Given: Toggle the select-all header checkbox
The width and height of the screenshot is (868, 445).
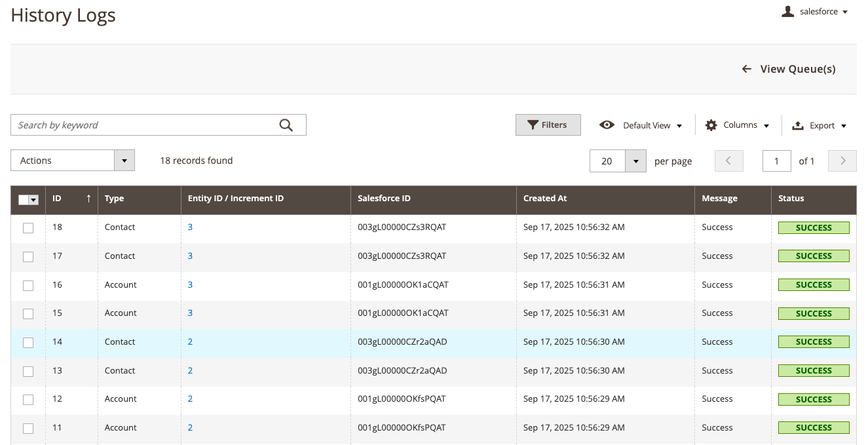Looking at the screenshot, I should (x=24, y=199).
